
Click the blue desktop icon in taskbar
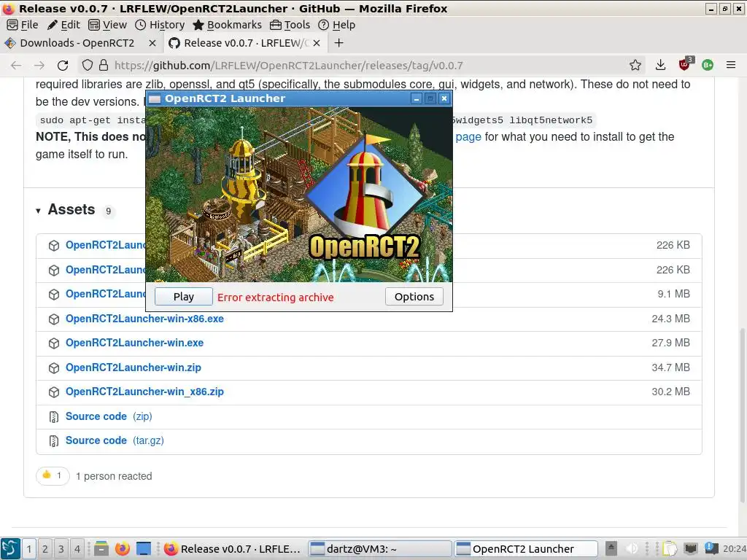[x=144, y=549]
